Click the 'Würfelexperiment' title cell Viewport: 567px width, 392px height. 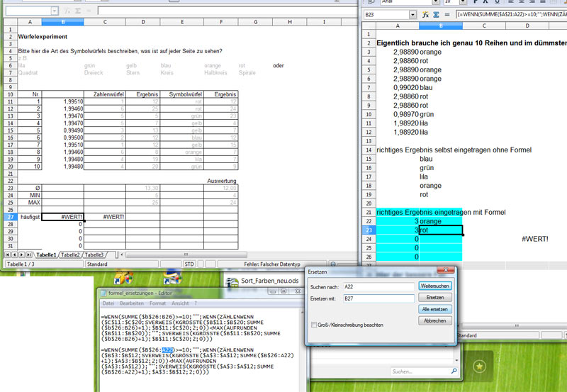click(43, 37)
